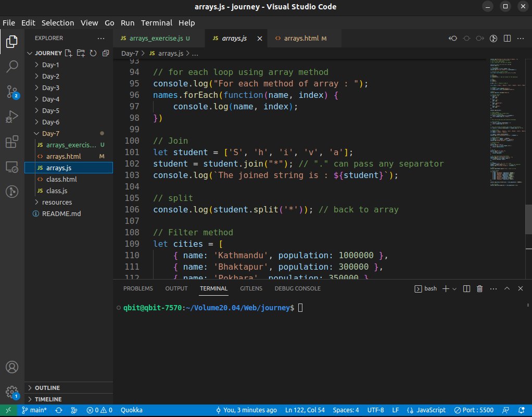This screenshot has height=417, width=532.
Task: Open the remote window indicator in status bar
Action: tap(8, 410)
